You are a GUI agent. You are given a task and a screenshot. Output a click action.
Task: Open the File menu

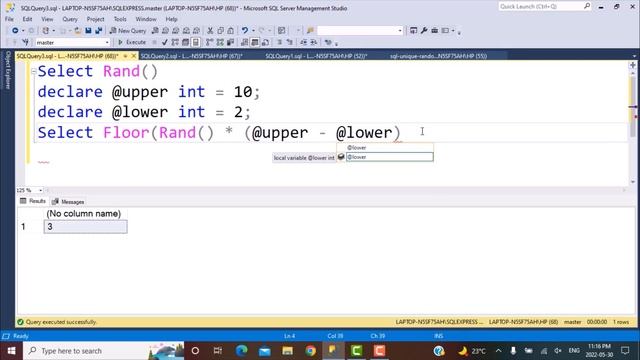9,19
